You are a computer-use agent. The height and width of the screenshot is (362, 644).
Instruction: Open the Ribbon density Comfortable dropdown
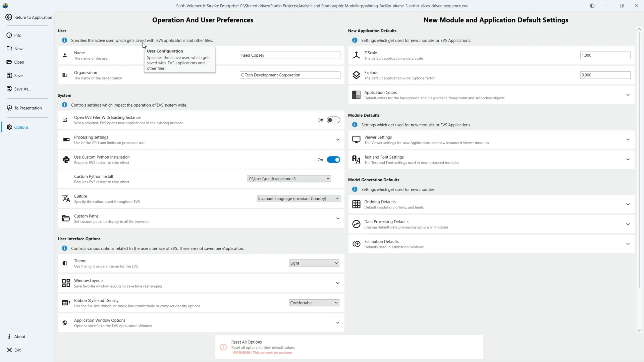click(x=314, y=303)
